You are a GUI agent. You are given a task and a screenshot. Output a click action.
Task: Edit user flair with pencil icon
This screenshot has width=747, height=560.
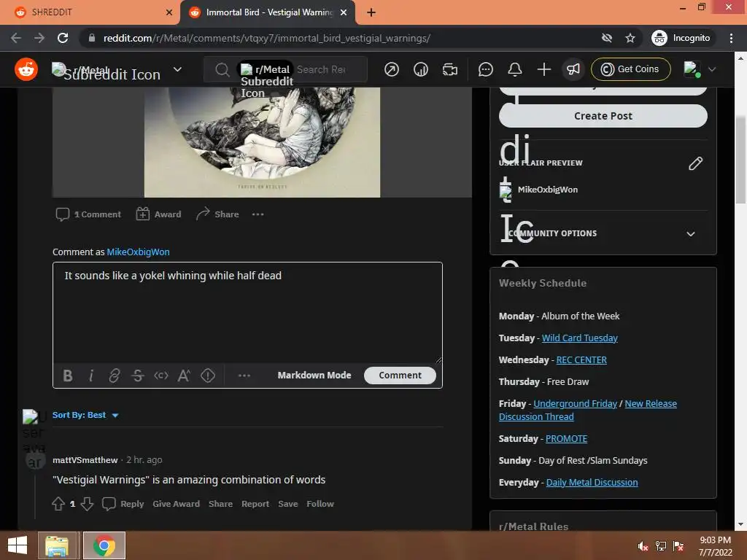[x=695, y=163]
